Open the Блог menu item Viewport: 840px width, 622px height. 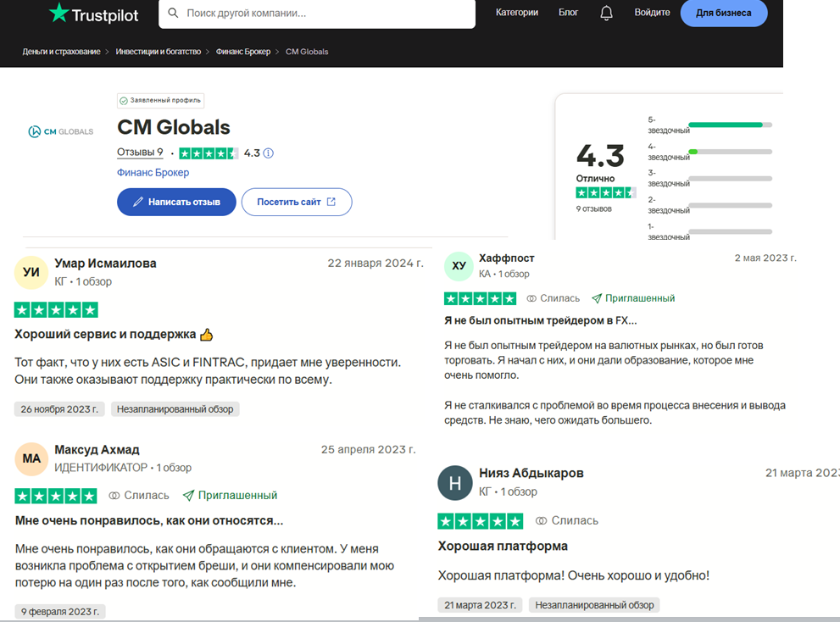(x=568, y=13)
